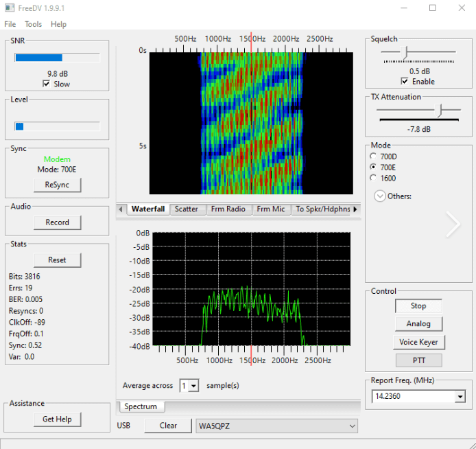Open the WA5QPZ callsign dropdown
The width and height of the screenshot is (476, 449).
pos(353,426)
